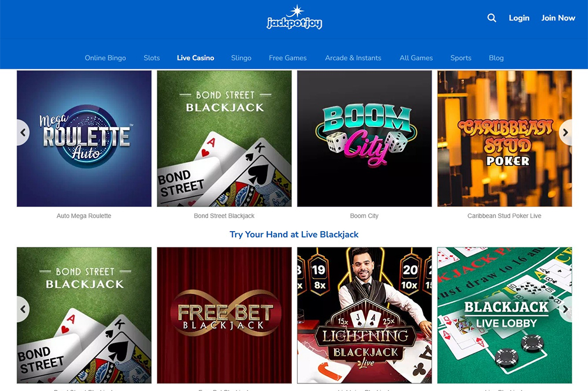The image size is (588, 391).
Task: Switch to the Online Bingo tab
Action: (x=105, y=58)
